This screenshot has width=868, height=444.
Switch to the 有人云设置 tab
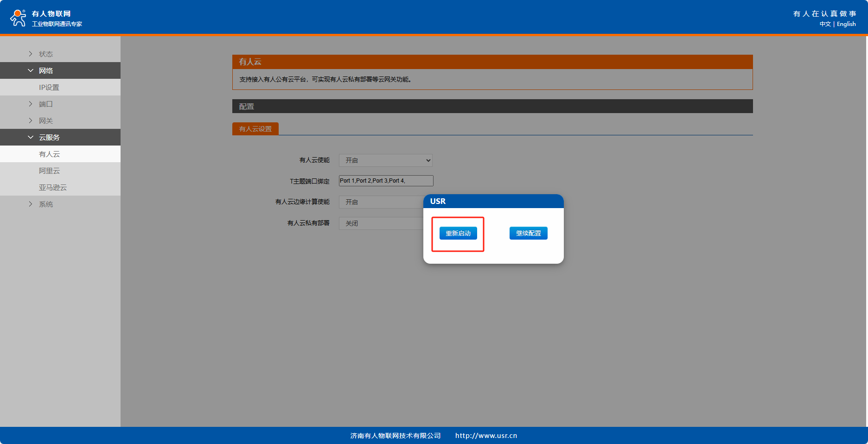click(255, 129)
